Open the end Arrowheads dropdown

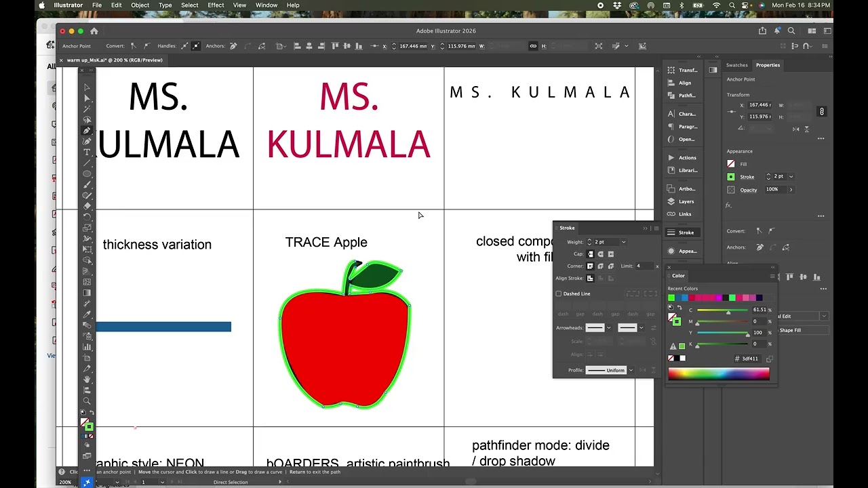pos(641,328)
